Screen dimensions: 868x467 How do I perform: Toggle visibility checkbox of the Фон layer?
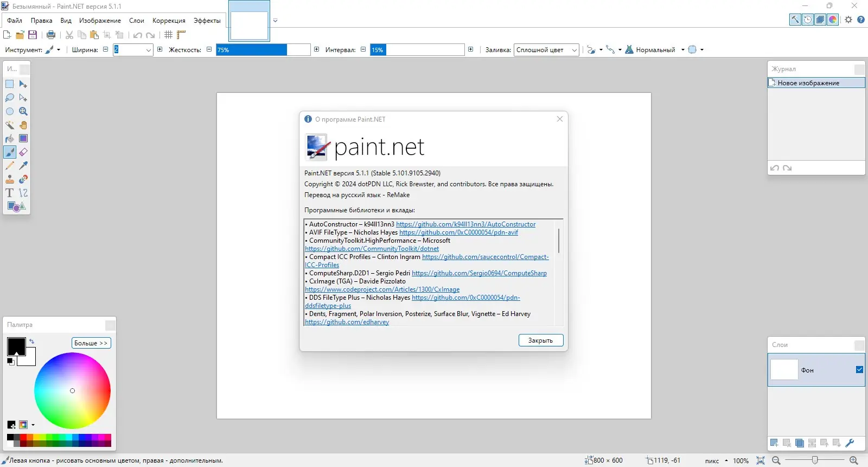coord(859,370)
